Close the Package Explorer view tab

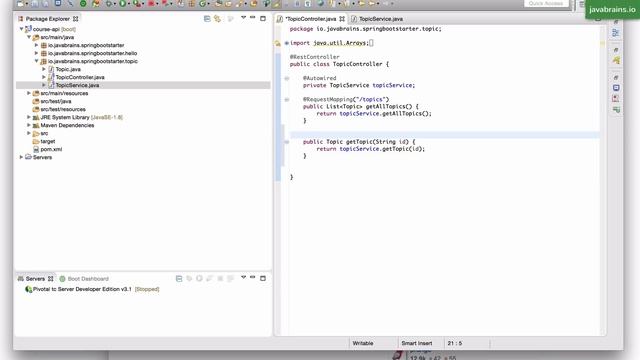(x=76, y=19)
